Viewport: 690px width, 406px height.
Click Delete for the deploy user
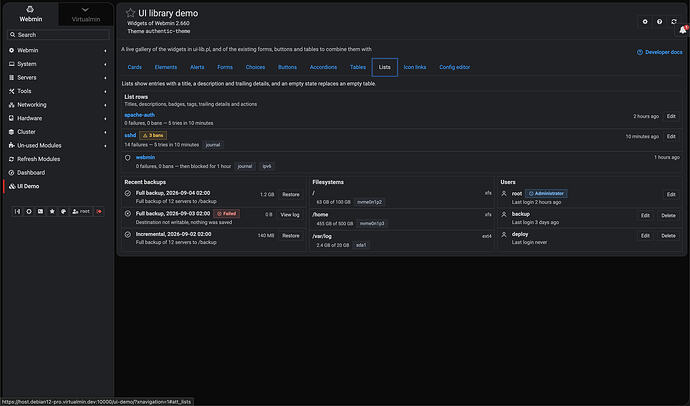click(x=668, y=236)
